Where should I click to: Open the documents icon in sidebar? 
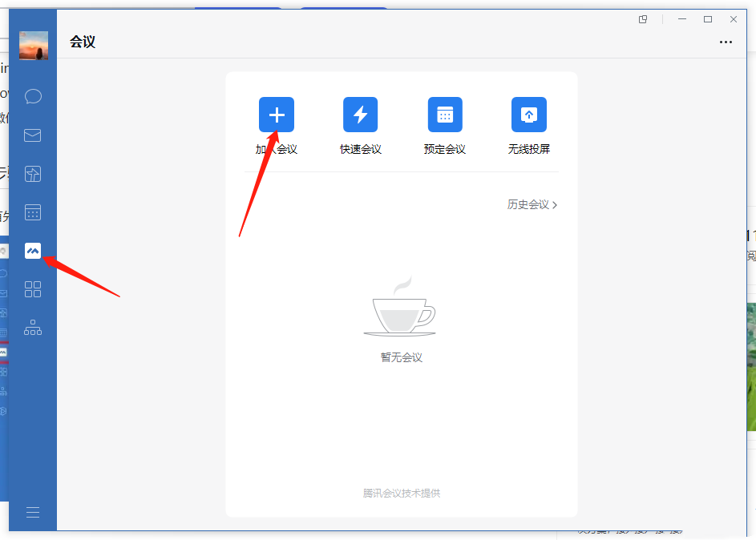tap(32, 173)
